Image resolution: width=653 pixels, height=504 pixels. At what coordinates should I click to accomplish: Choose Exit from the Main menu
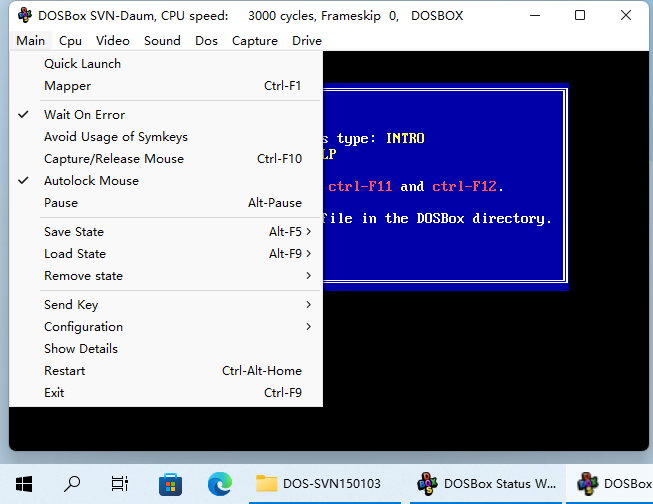click(x=166, y=393)
